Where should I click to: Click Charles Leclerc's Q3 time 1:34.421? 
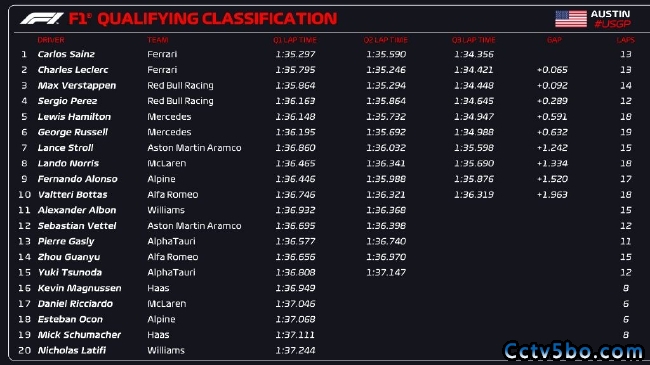tap(474, 70)
